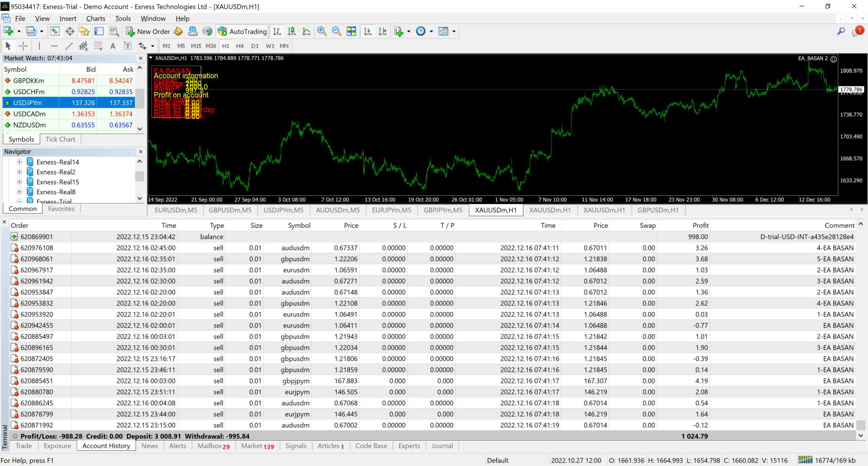Toggle the Market Watch window icon
The width and height of the screenshot is (868, 466).
[x=55, y=31]
